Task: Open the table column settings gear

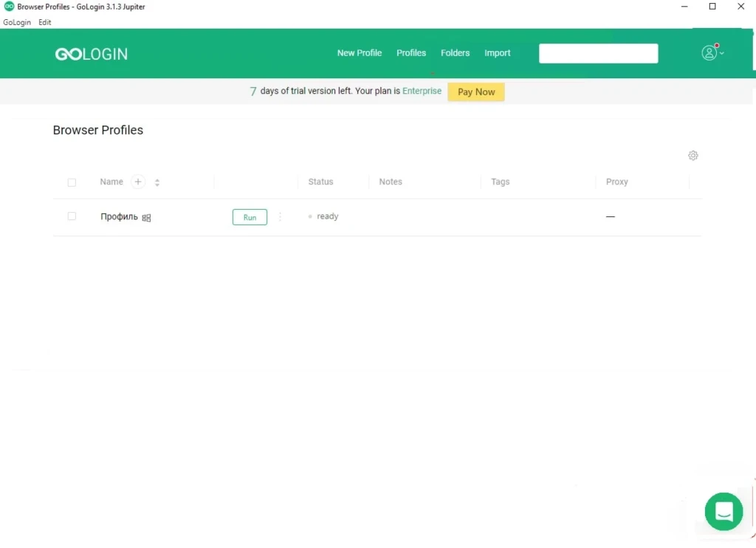Action: pyautogui.click(x=693, y=155)
